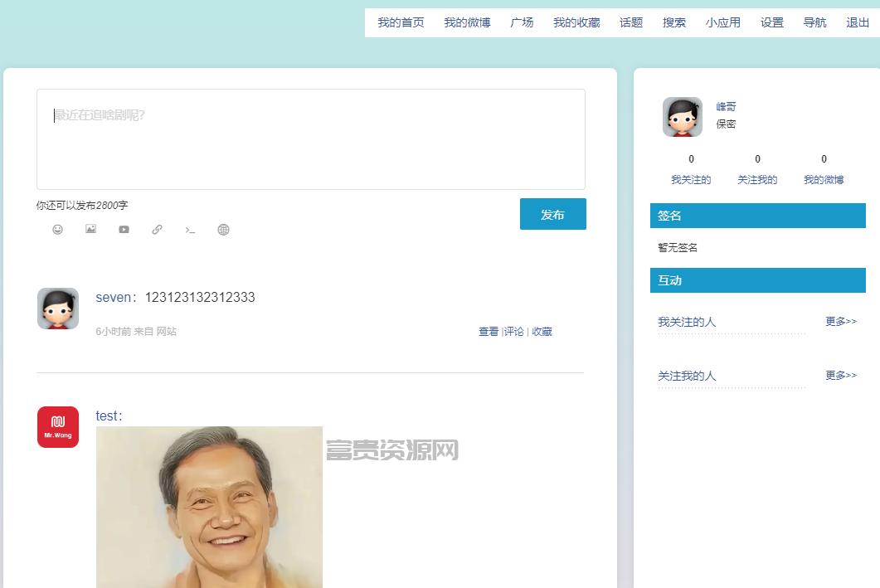
Task: Open 搜索 in the navigation bar
Action: coord(674,22)
